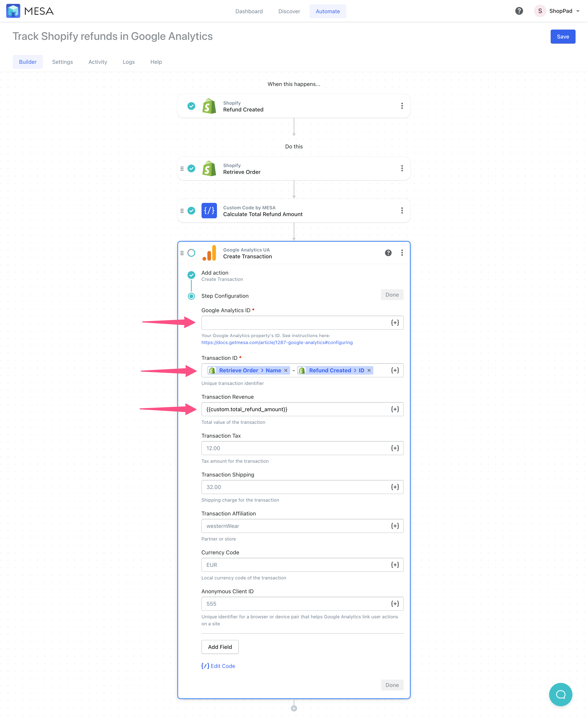Remove the Refund Created ID token
The height and width of the screenshot is (722, 588).
pyautogui.click(x=369, y=370)
